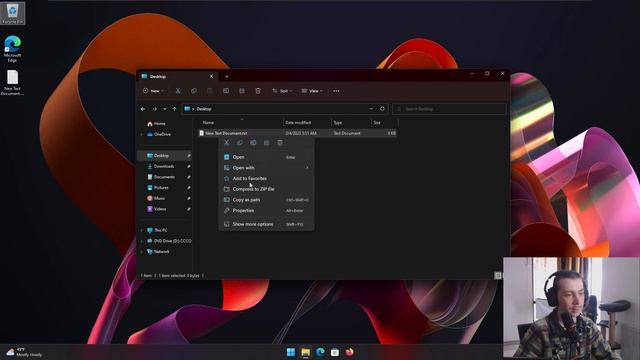
Task: Click the Delete trash icon in Explorer toolbar
Action: [x=258, y=91]
